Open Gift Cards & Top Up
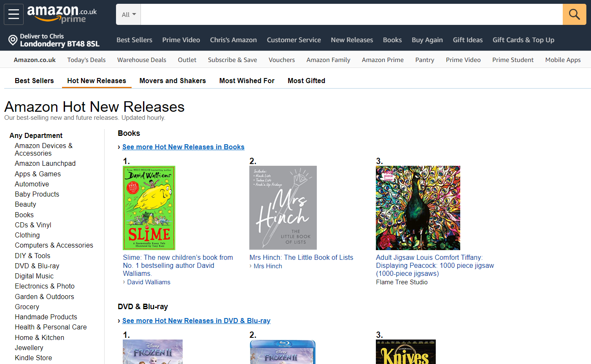Viewport: 591px width, 364px height. [524, 40]
